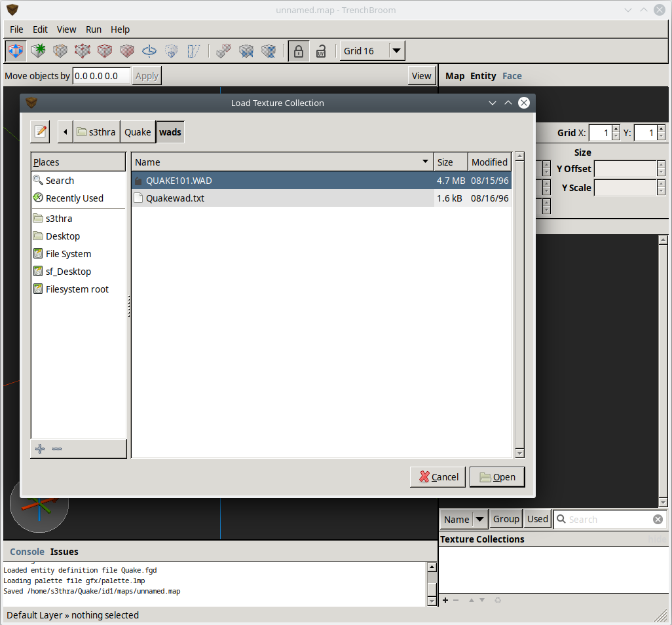Click Open to load the selected file

[x=497, y=477]
